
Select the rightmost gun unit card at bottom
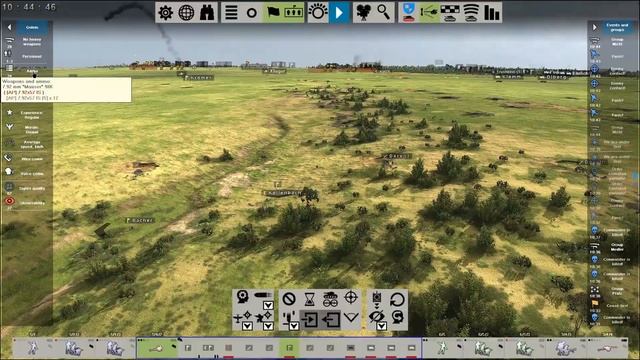(607, 348)
